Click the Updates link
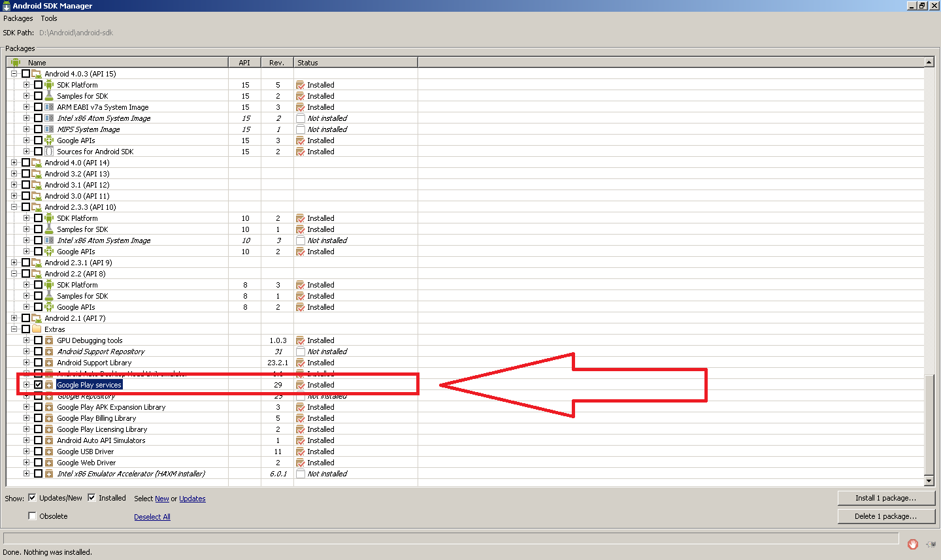 [x=192, y=499]
